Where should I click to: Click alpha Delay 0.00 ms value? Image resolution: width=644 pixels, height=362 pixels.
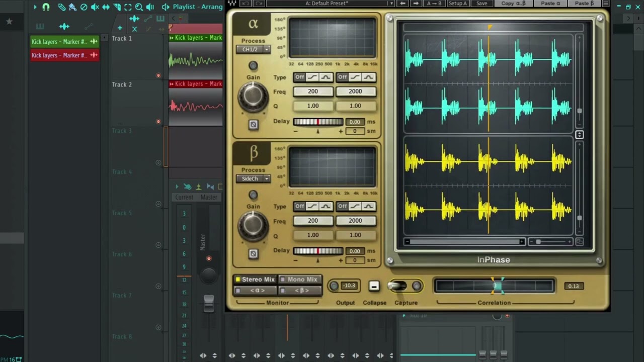click(355, 122)
